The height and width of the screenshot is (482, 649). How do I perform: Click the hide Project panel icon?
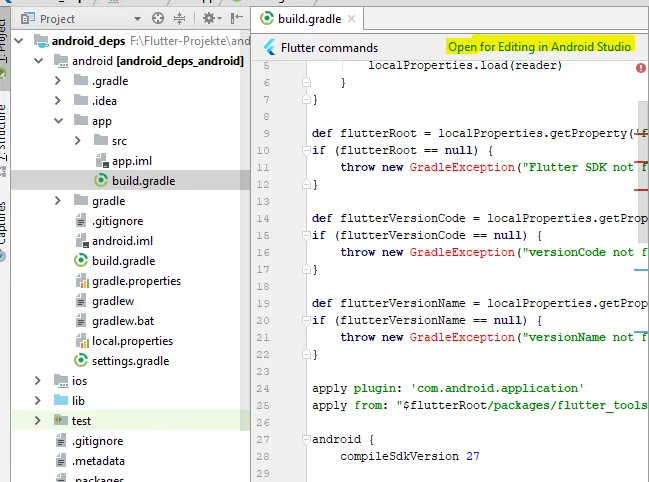pyautogui.click(x=236, y=18)
